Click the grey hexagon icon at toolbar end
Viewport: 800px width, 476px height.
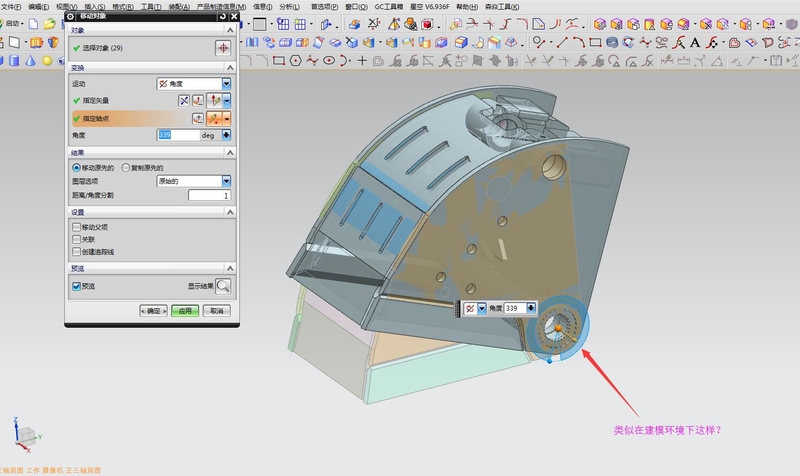point(792,24)
